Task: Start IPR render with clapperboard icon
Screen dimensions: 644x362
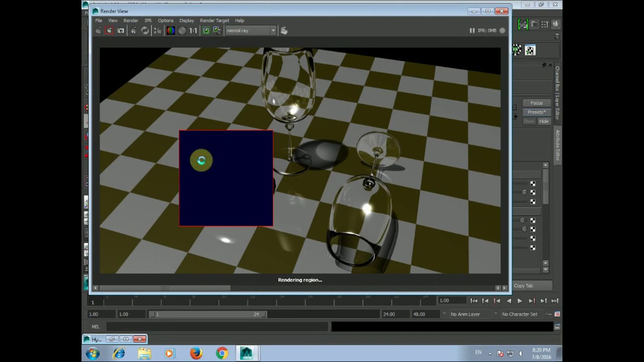Action: point(133,31)
